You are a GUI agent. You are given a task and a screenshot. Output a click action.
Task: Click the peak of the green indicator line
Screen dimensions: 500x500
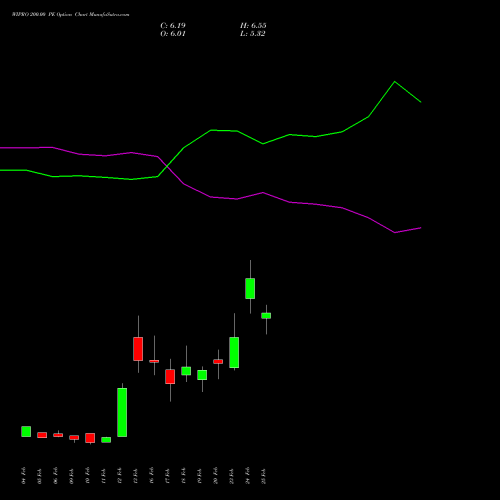[x=395, y=82]
